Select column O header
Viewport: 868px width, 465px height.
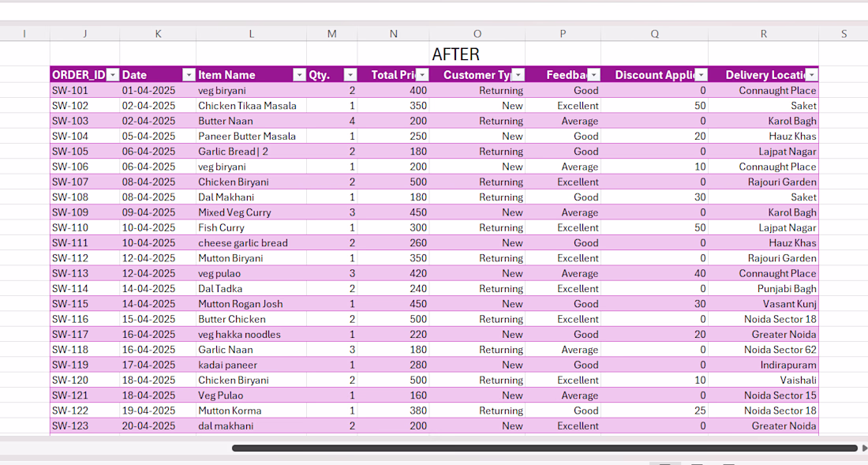[477, 34]
